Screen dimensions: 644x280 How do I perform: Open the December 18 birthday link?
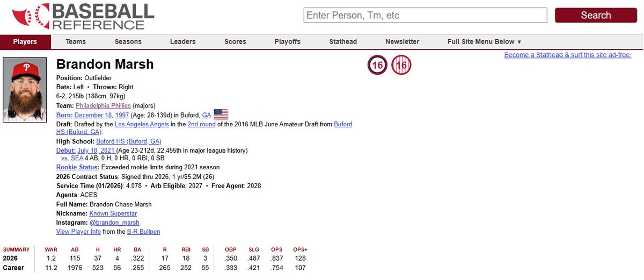coord(94,115)
